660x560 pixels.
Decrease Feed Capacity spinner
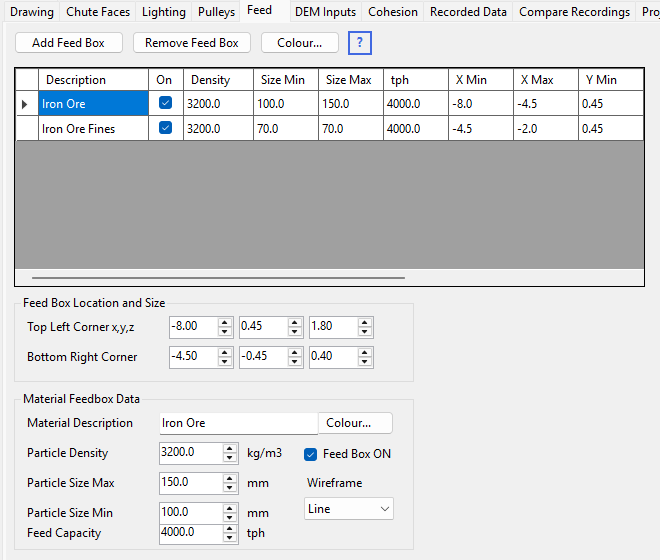229,538
